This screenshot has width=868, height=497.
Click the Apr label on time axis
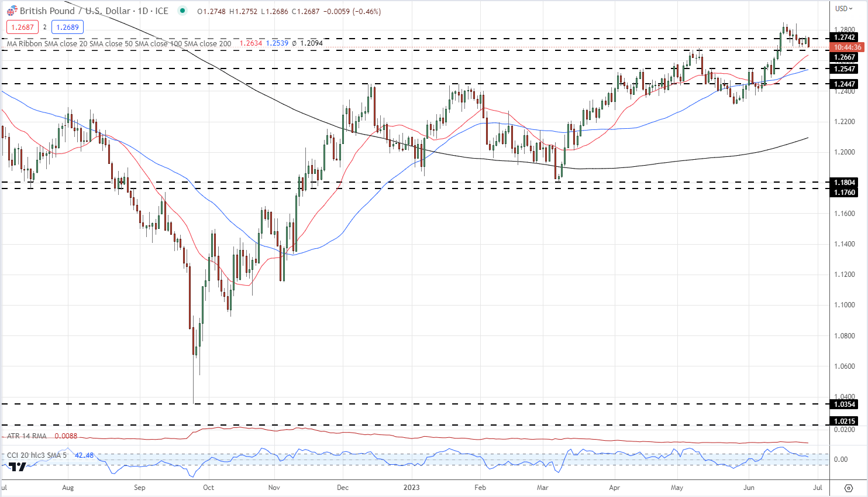click(614, 487)
